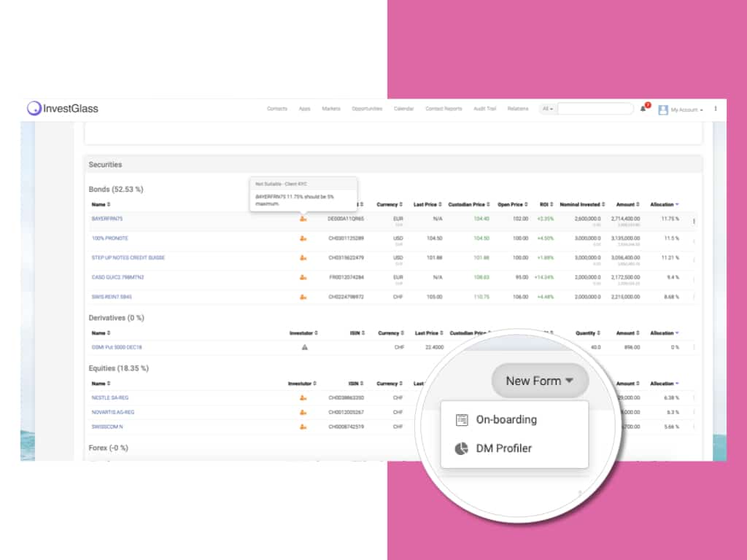Open the row actions menu for BAYERFRN75
This screenshot has height=560, width=747.
(x=694, y=221)
